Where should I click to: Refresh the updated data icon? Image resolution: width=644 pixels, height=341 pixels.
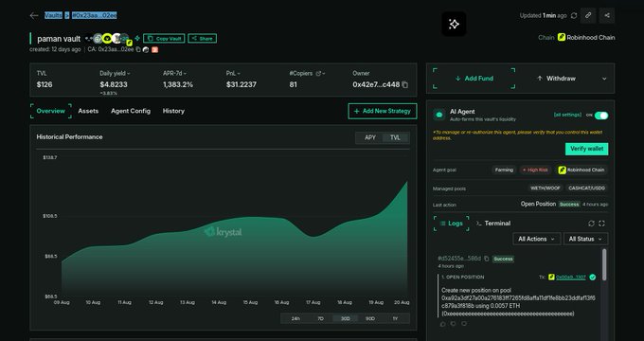(x=574, y=15)
